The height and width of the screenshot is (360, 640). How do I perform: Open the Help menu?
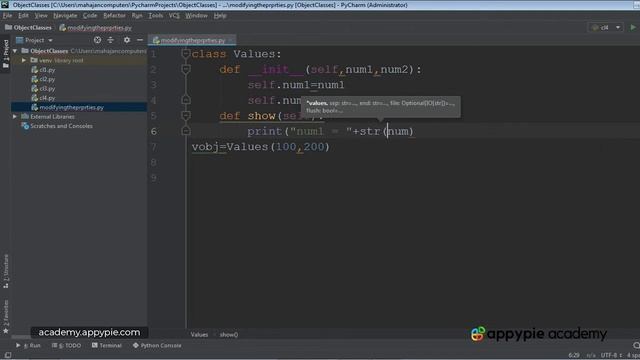tap(220, 16)
